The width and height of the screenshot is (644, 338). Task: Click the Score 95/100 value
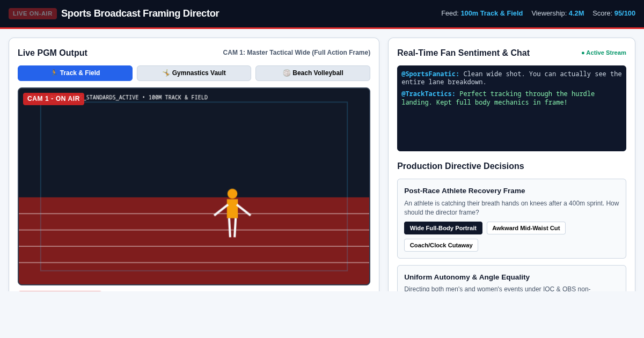pos(625,13)
